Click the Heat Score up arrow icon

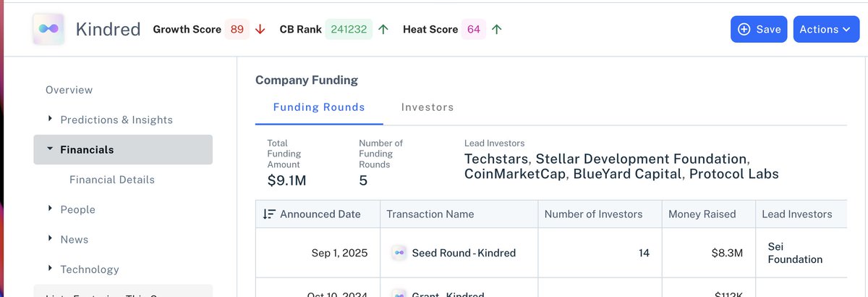(x=497, y=30)
